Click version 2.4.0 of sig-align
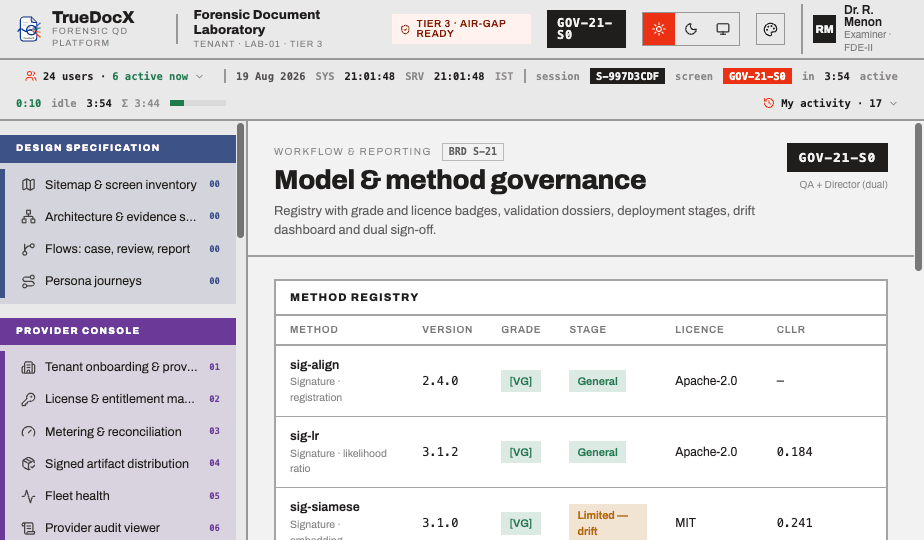 (440, 381)
